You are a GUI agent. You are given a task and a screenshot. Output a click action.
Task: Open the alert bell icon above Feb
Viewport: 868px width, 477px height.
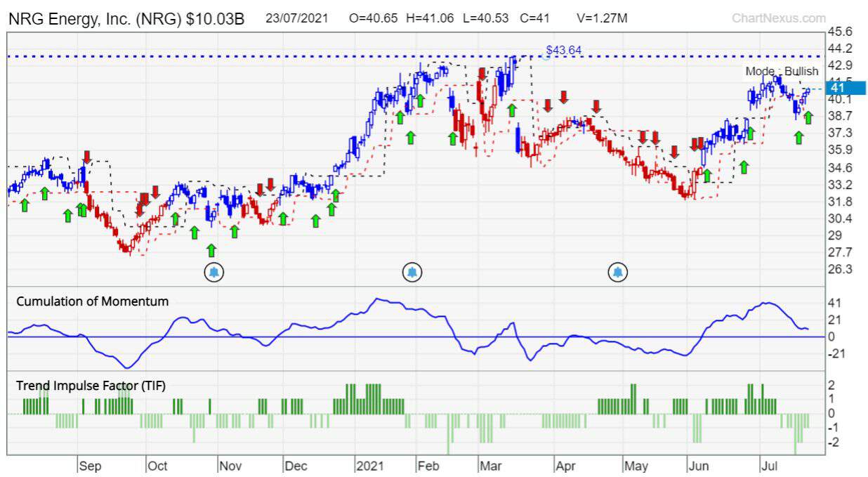click(x=412, y=272)
